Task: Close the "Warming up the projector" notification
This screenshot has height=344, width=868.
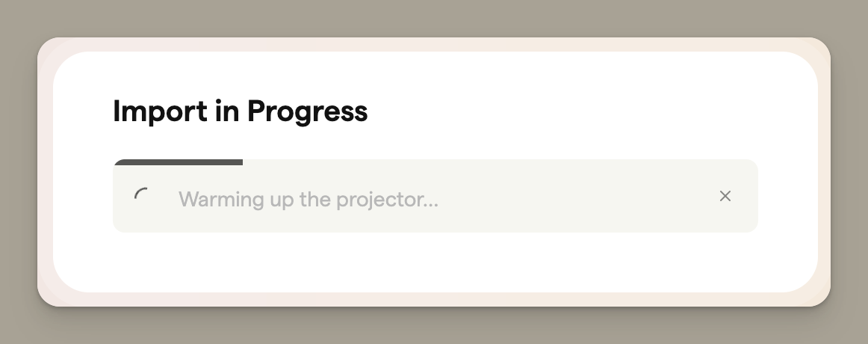Action: tap(725, 196)
